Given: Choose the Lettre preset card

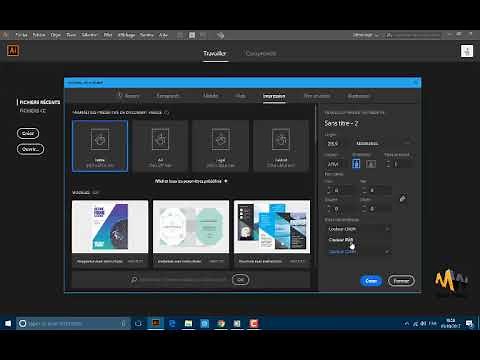Looking at the screenshot, I should click(x=100, y=146).
